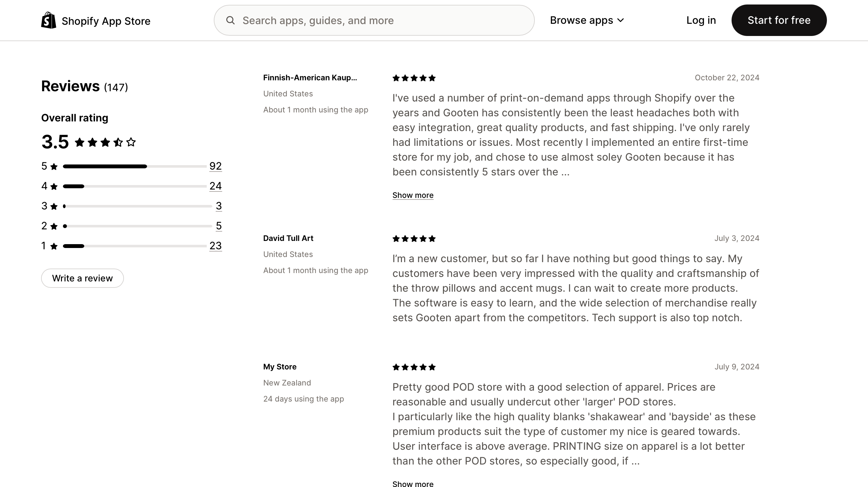Click the Write a review button
Image resolution: width=868 pixels, height=487 pixels.
point(82,278)
